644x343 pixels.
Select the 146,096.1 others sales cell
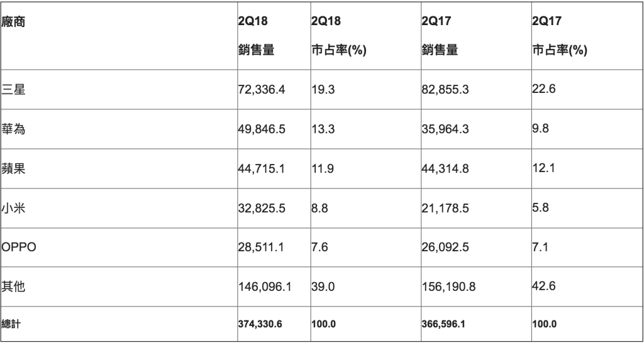pos(264,286)
